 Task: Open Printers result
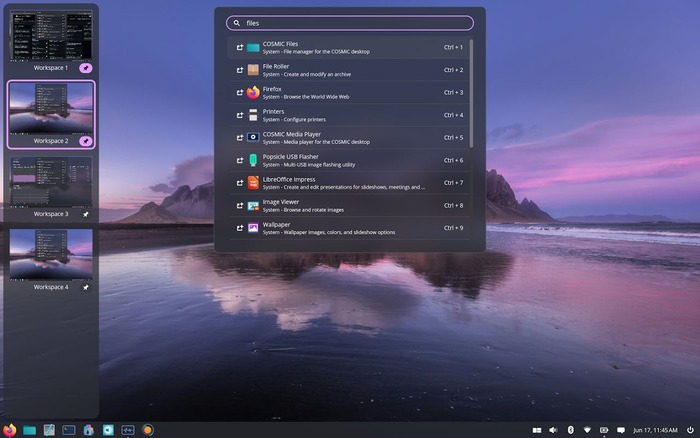coord(350,115)
